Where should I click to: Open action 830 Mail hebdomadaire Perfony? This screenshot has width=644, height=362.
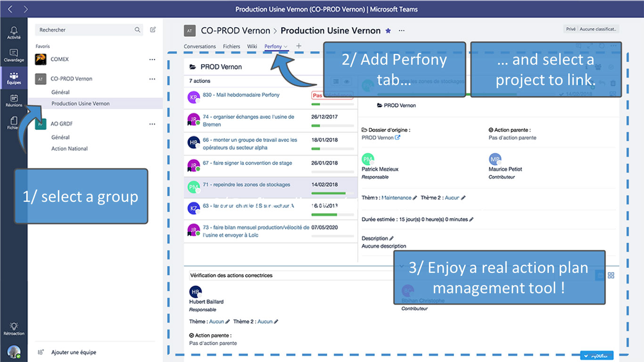[241, 95]
